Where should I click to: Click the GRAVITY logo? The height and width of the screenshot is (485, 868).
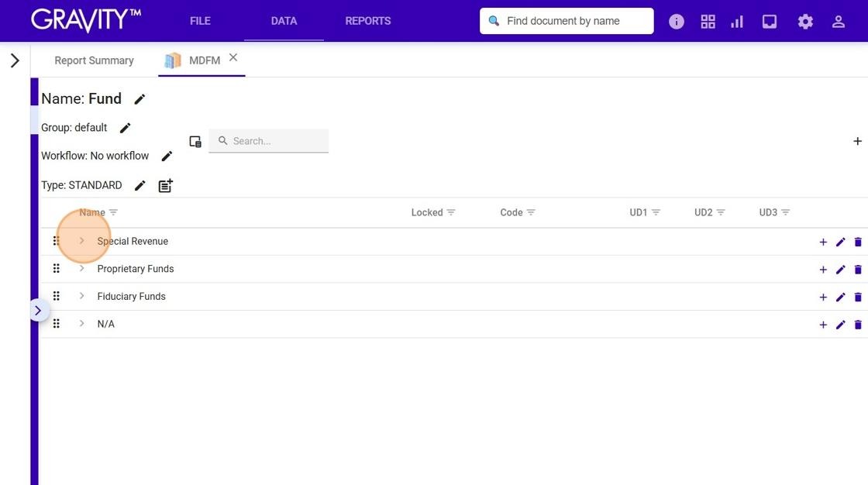tap(86, 20)
